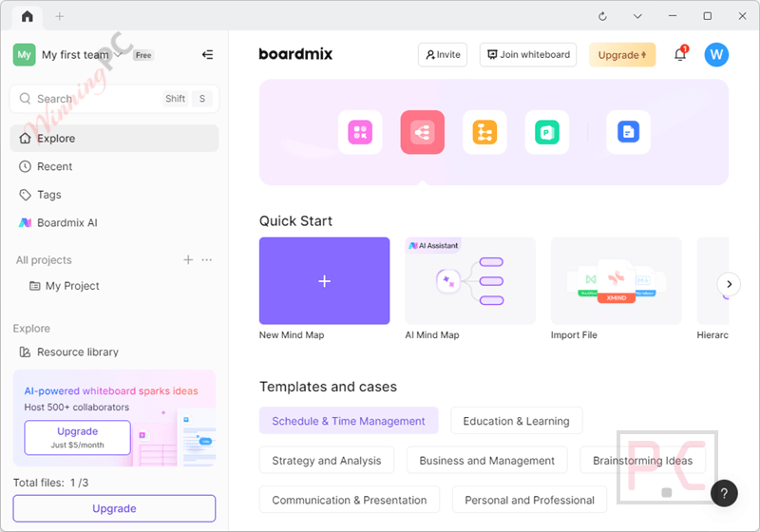Click the yellow Upgrade button
Viewport: 760px width, 532px height.
pyautogui.click(x=622, y=55)
